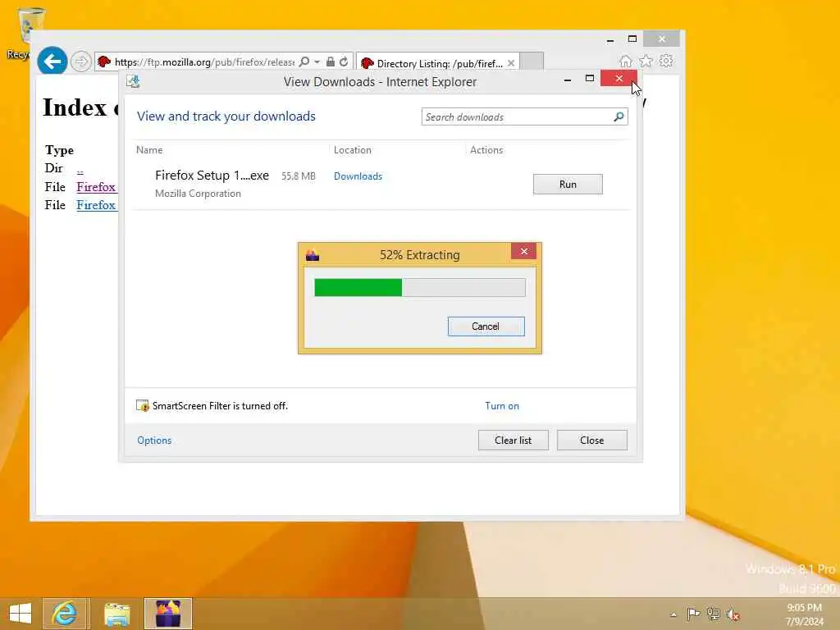Image resolution: width=840 pixels, height=630 pixels.
Task: Clear the downloads list
Action: [514, 441]
